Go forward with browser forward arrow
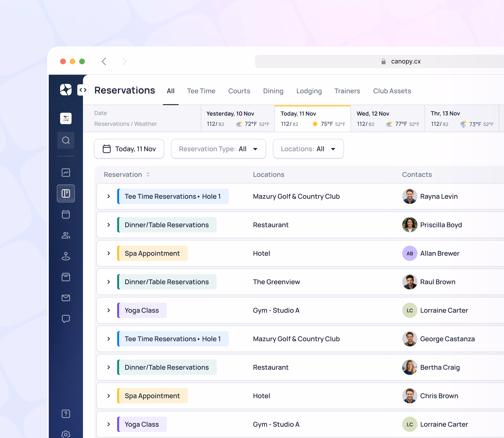 (x=124, y=61)
